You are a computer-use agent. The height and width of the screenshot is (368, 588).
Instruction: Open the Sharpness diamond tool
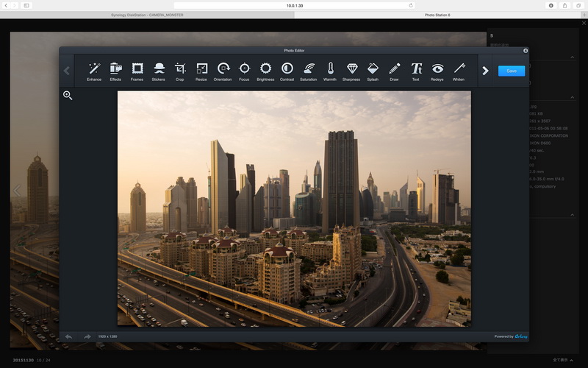coord(351,71)
